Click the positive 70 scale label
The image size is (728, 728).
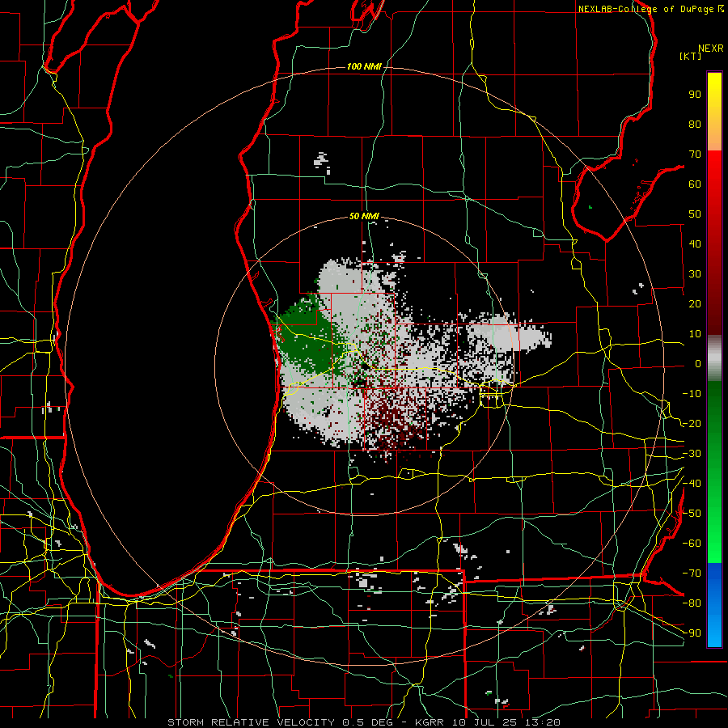[x=695, y=154]
